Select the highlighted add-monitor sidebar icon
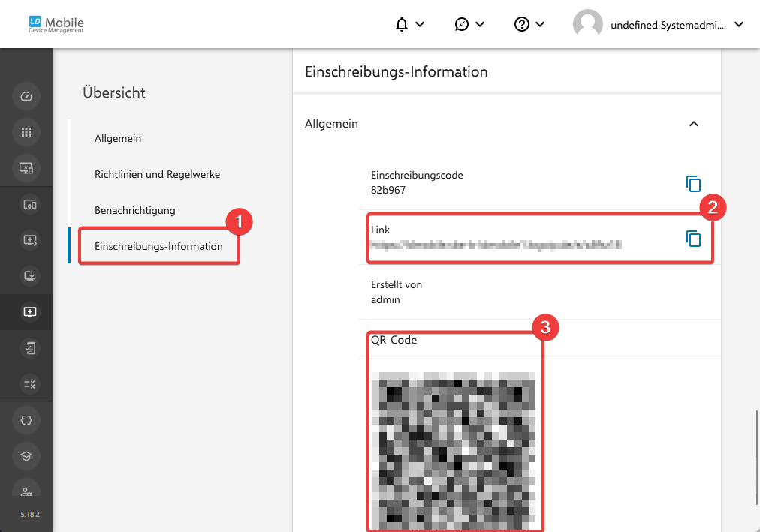Image resolution: width=760 pixels, height=532 pixels. tap(29, 311)
